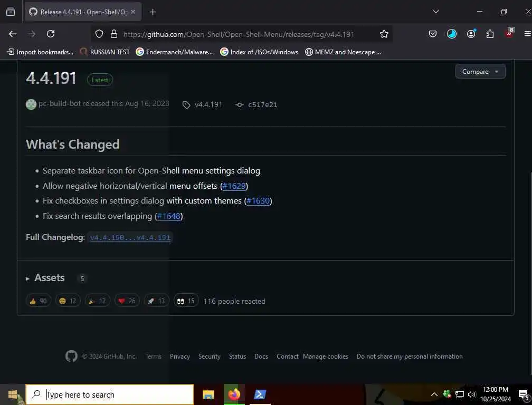Show hidden system tray icons
Screen dimensions: 532x405
(434, 394)
